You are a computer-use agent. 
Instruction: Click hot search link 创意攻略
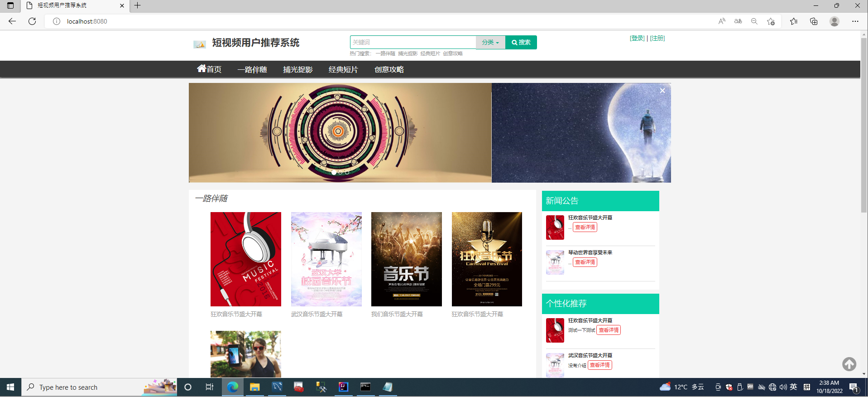453,53
